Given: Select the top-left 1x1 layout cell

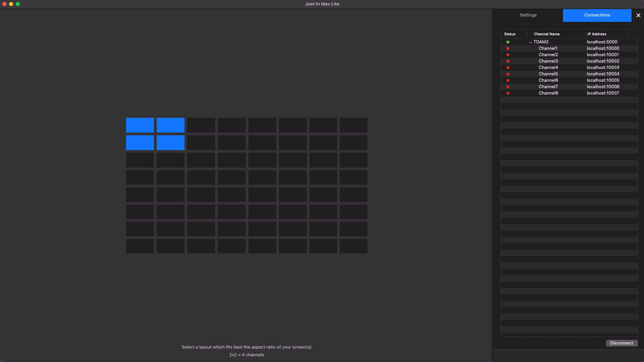Looking at the screenshot, I should point(140,125).
